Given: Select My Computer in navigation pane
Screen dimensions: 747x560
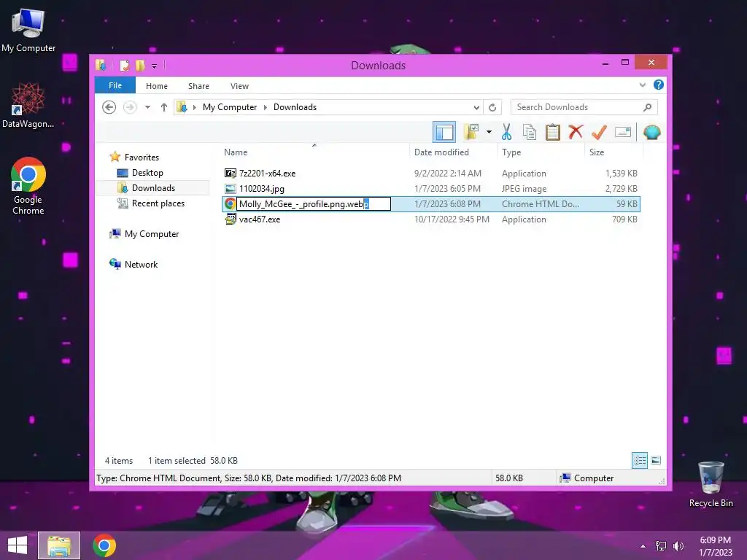Looking at the screenshot, I should (x=152, y=234).
